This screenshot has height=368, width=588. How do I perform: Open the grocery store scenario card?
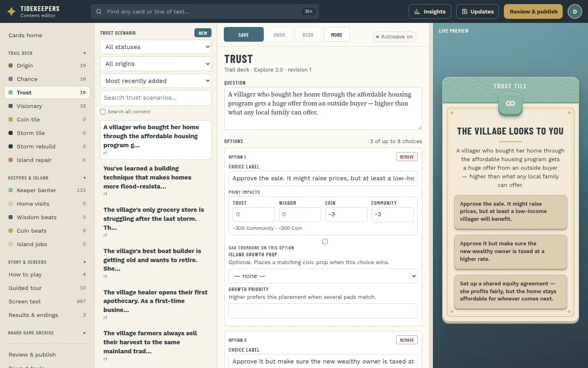[x=156, y=222]
